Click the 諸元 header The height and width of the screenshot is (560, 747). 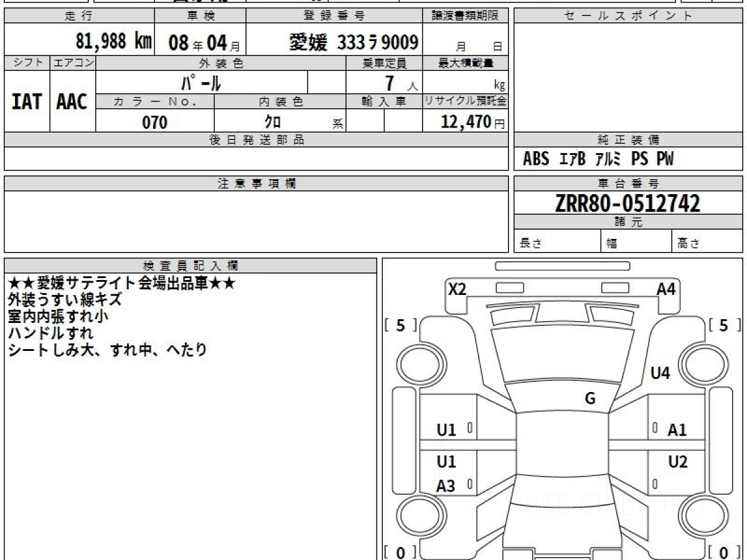pos(628,222)
